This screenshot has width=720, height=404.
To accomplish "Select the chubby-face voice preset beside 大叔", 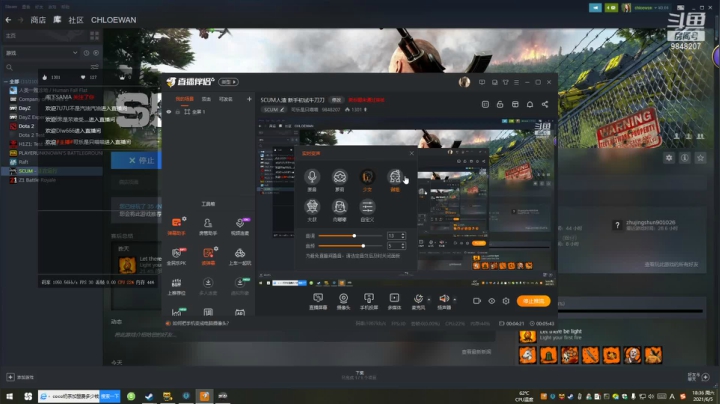I will [x=340, y=207].
